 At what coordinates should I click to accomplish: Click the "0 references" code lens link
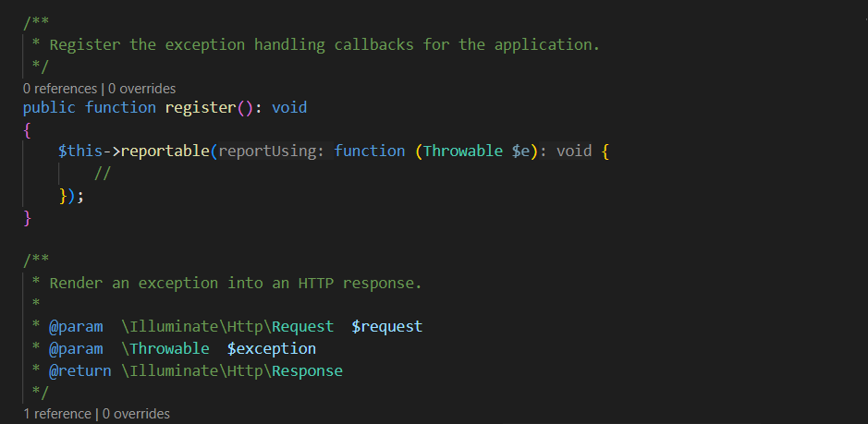60,89
